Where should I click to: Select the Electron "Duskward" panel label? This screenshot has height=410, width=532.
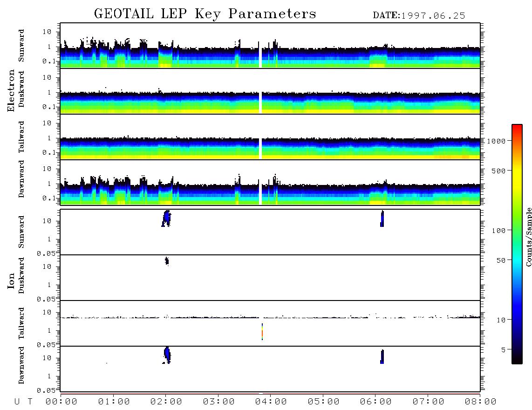21,89
